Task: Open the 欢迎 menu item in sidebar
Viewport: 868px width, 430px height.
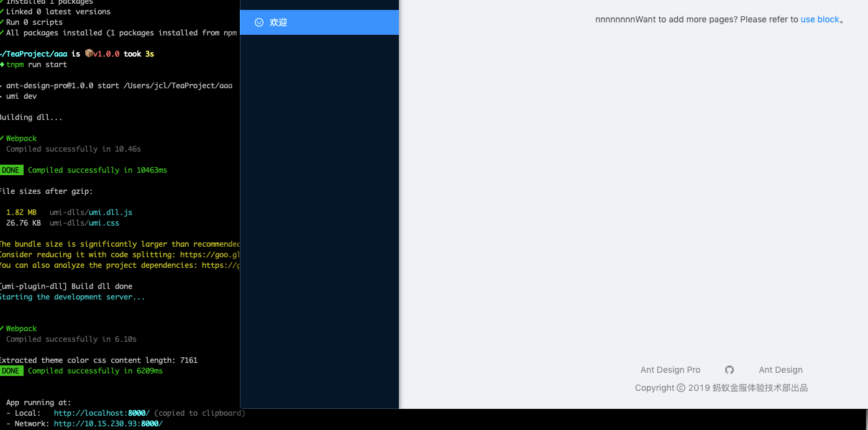Action: (x=319, y=22)
